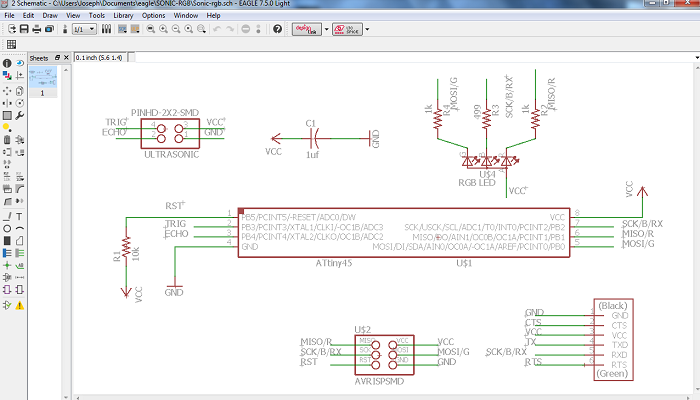Image resolution: width=700 pixels, height=400 pixels.
Task: Click the AVRISPSMD label
Action: coord(379,381)
